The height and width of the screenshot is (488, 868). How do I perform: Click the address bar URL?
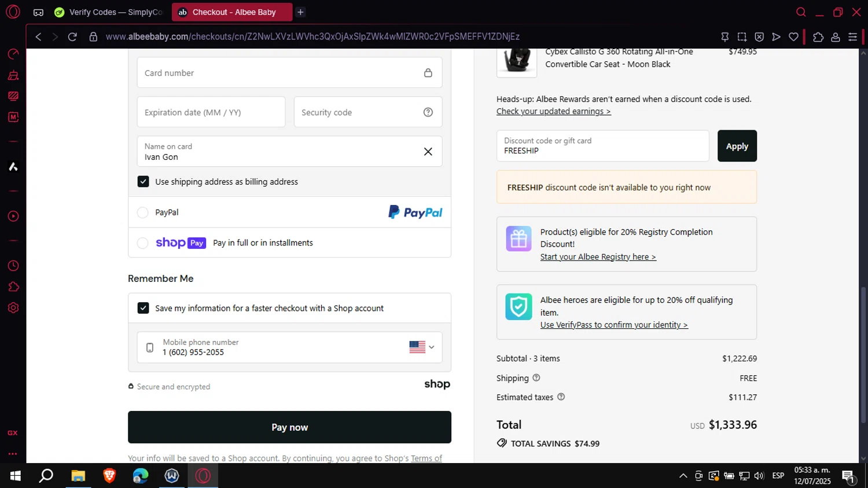click(312, 36)
